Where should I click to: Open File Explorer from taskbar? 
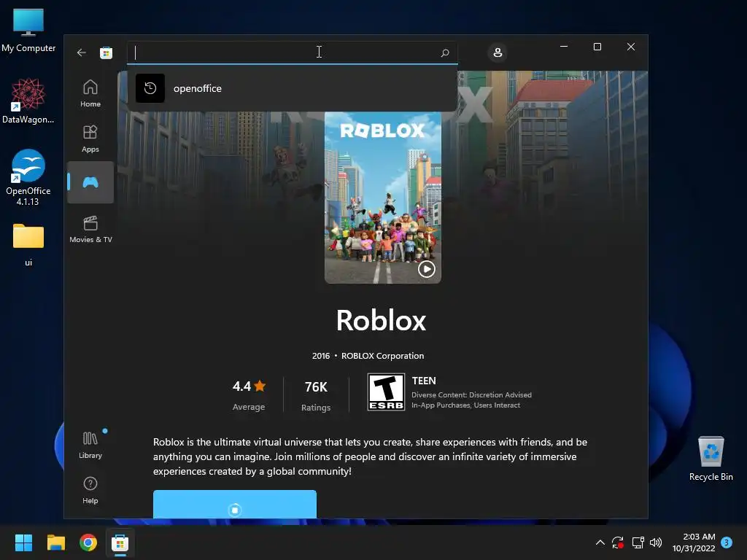[55, 542]
